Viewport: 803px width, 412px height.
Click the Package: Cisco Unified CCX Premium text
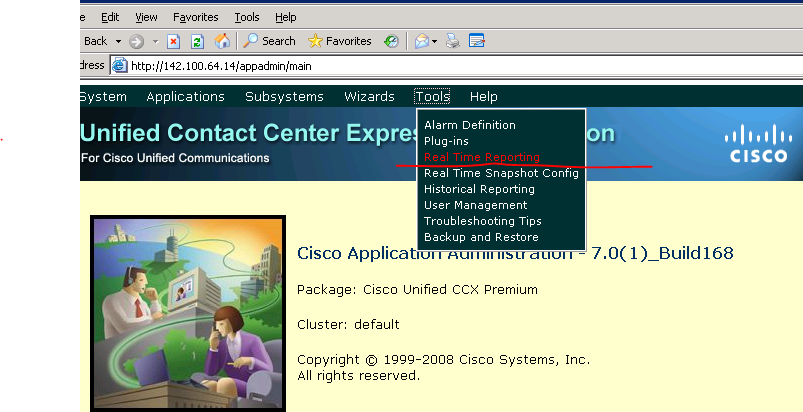(417, 290)
